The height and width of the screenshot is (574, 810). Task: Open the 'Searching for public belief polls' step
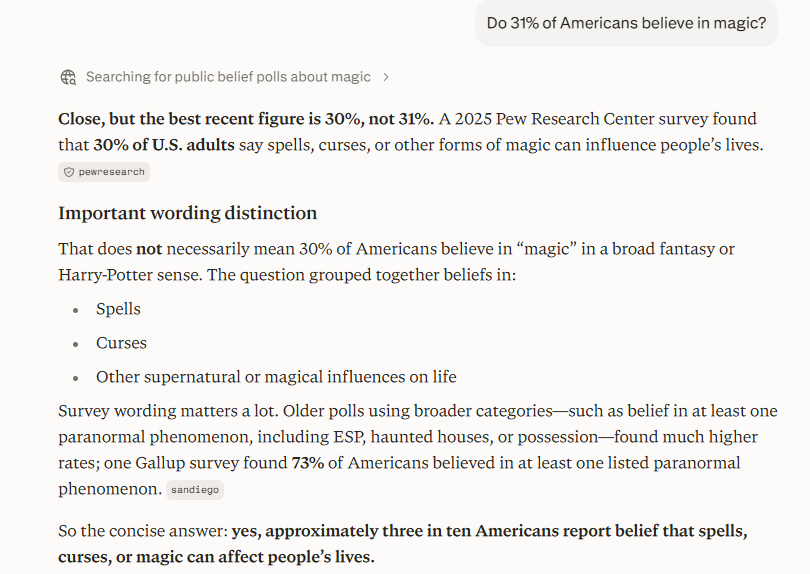coord(228,77)
